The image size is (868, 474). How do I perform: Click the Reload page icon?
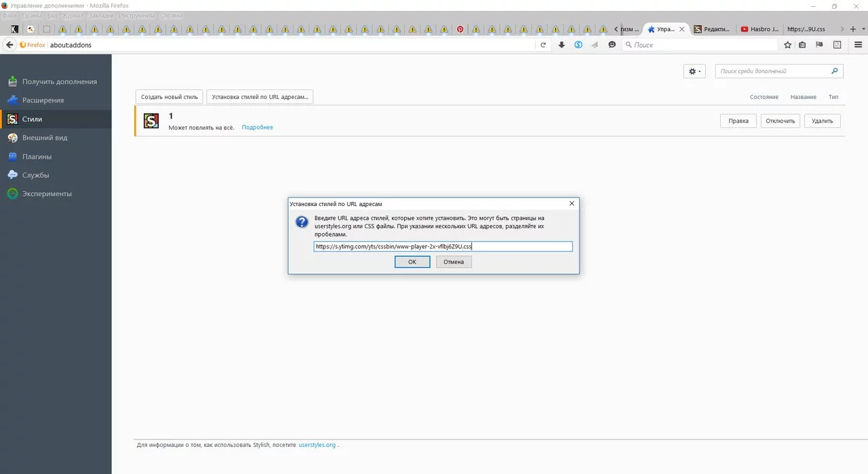point(542,45)
